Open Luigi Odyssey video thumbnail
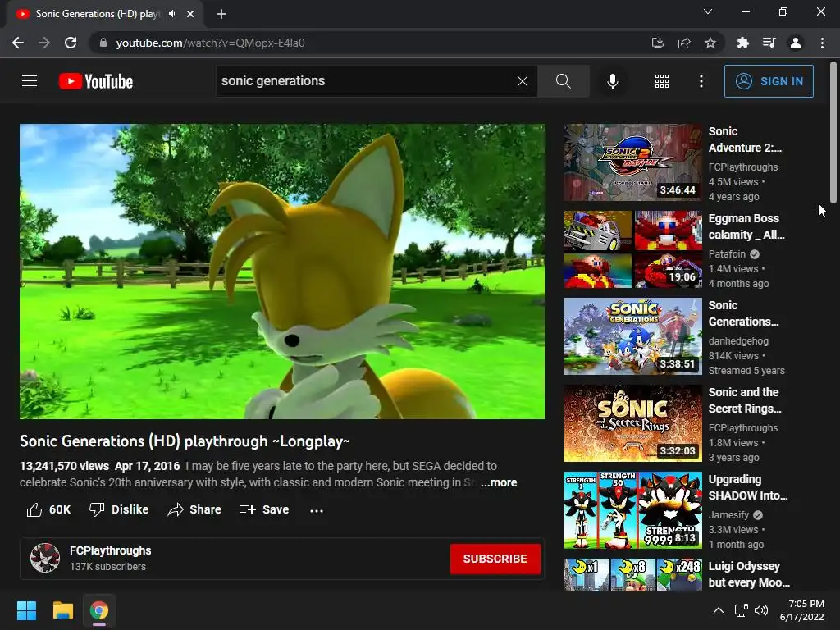Viewport: 840px width, 630px height. tap(632, 574)
